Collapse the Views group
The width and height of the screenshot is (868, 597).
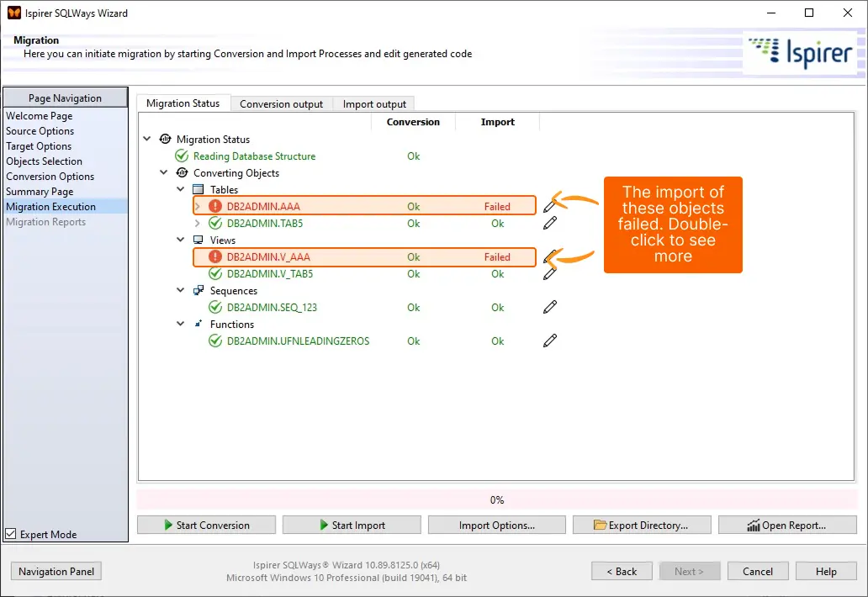(181, 240)
